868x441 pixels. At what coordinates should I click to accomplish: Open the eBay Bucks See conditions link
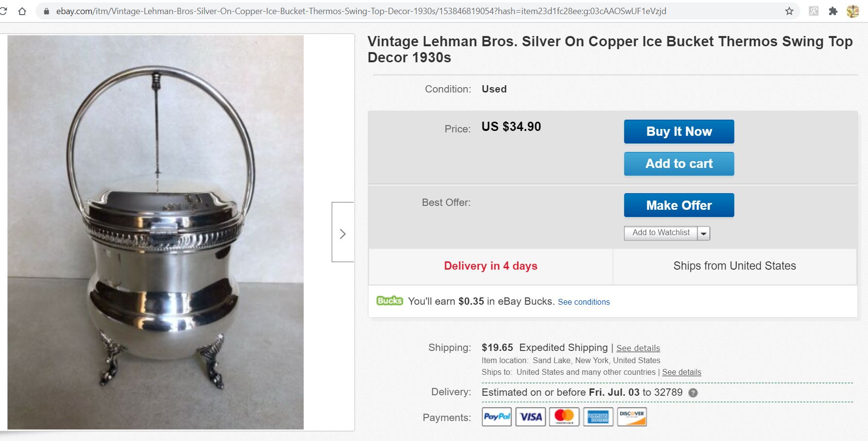(x=584, y=302)
